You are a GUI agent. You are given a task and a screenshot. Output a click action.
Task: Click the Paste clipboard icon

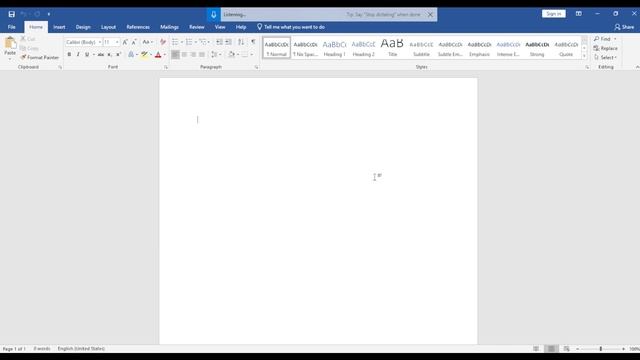click(10, 43)
